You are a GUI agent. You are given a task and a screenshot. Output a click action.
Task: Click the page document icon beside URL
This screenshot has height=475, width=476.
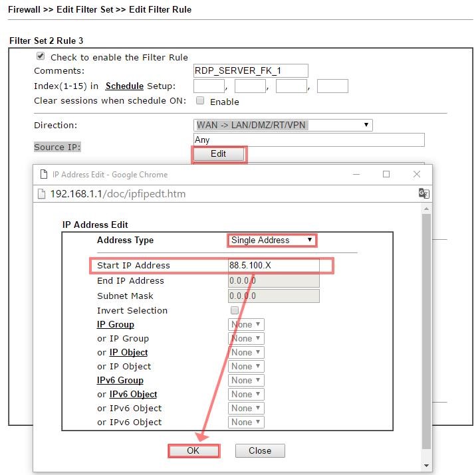pyautogui.click(x=42, y=194)
